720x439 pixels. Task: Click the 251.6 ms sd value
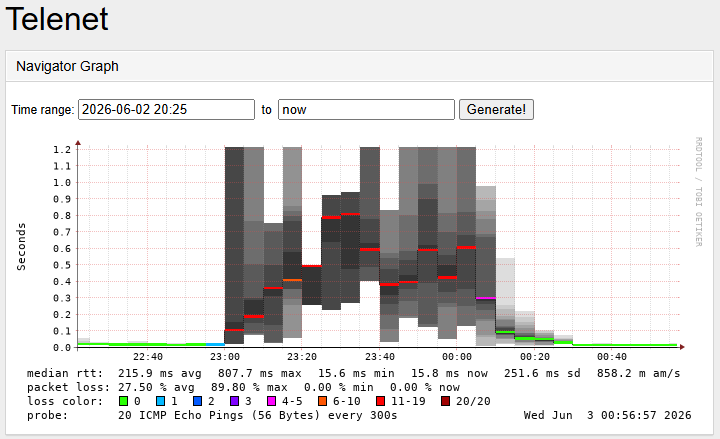(x=542, y=373)
